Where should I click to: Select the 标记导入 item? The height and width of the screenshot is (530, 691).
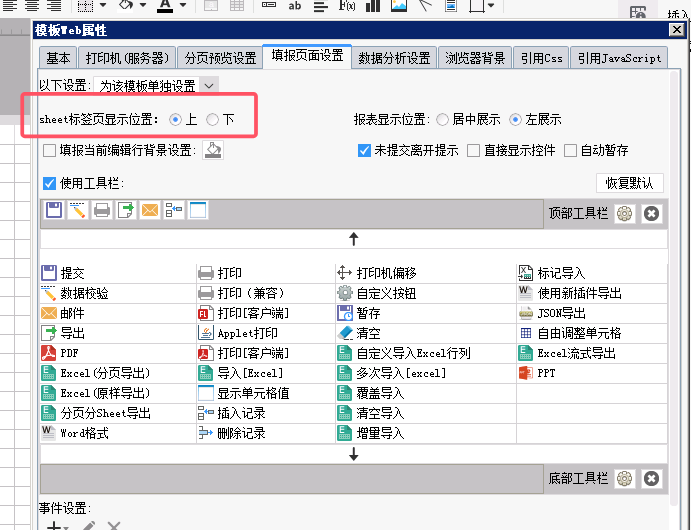pos(592,273)
